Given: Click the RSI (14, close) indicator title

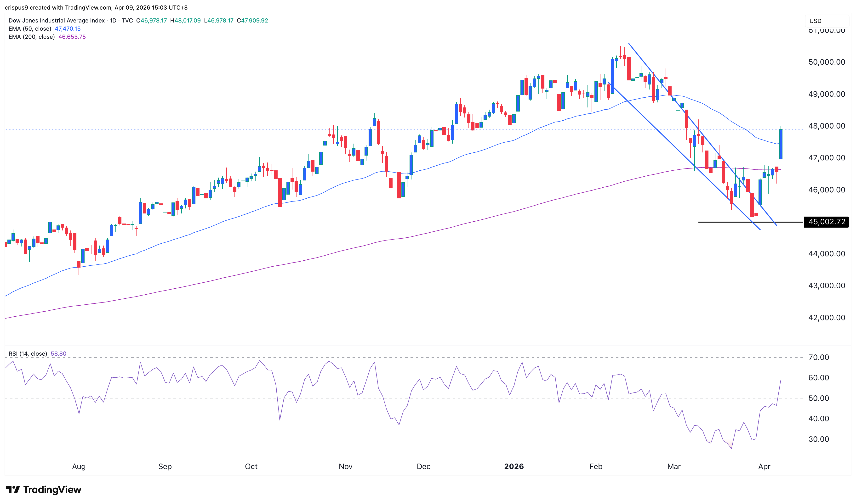Looking at the screenshot, I should 28,353.
